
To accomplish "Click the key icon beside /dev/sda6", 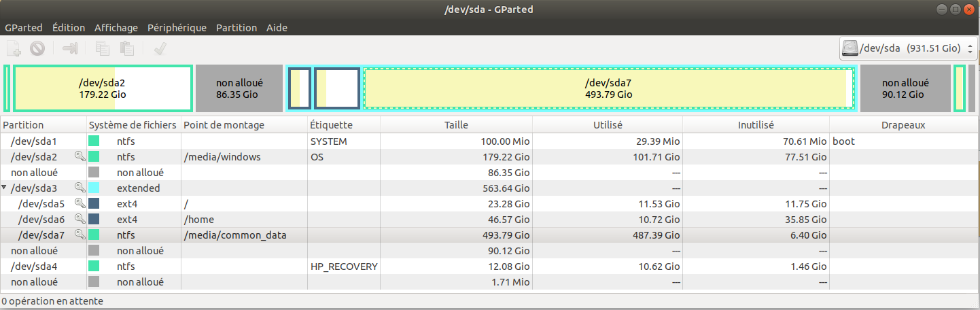I will pyautogui.click(x=80, y=219).
